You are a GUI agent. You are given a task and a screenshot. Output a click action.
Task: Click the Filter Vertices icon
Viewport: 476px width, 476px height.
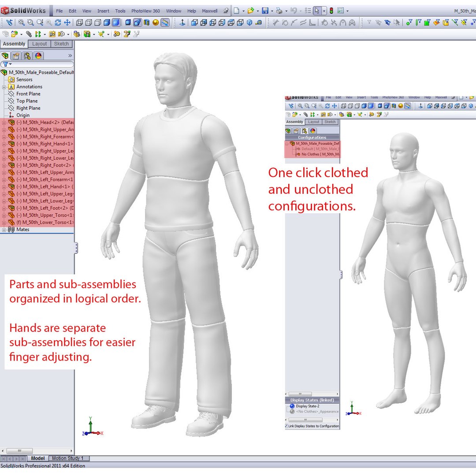click(409, 22)
